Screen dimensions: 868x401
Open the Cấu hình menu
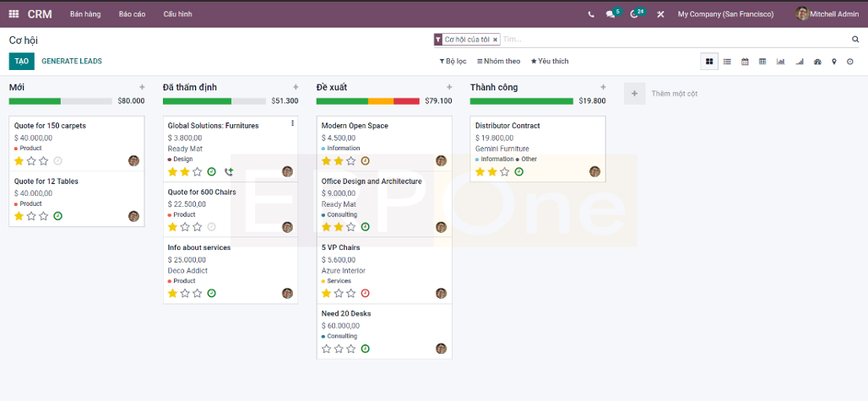[x=177, y=14]
